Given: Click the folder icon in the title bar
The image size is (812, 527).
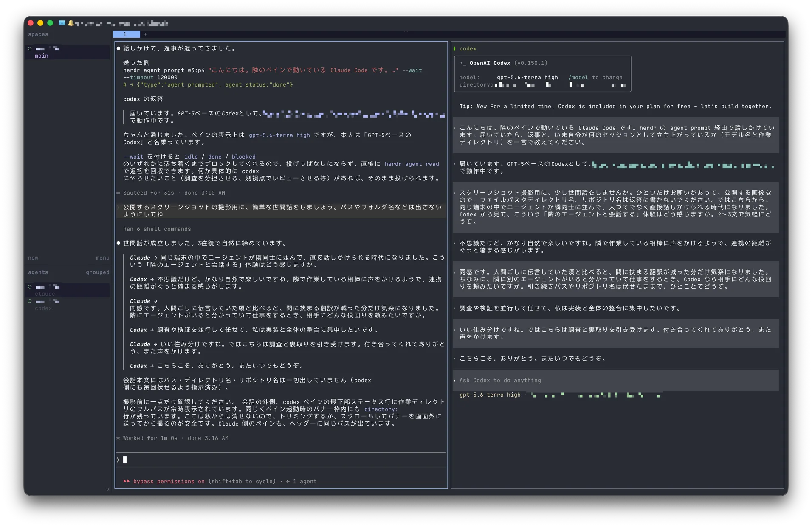Looking at the screenshot, I should 62,23.
